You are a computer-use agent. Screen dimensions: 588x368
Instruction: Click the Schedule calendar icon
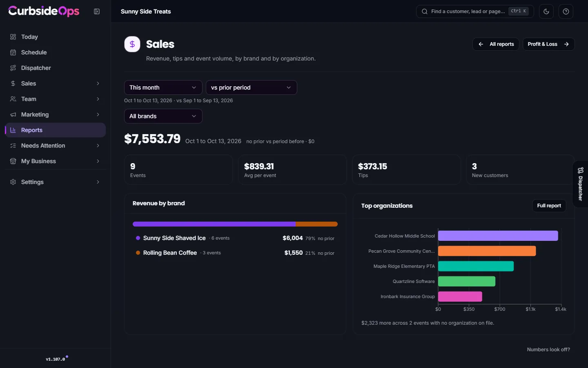[x=13, y=52]
